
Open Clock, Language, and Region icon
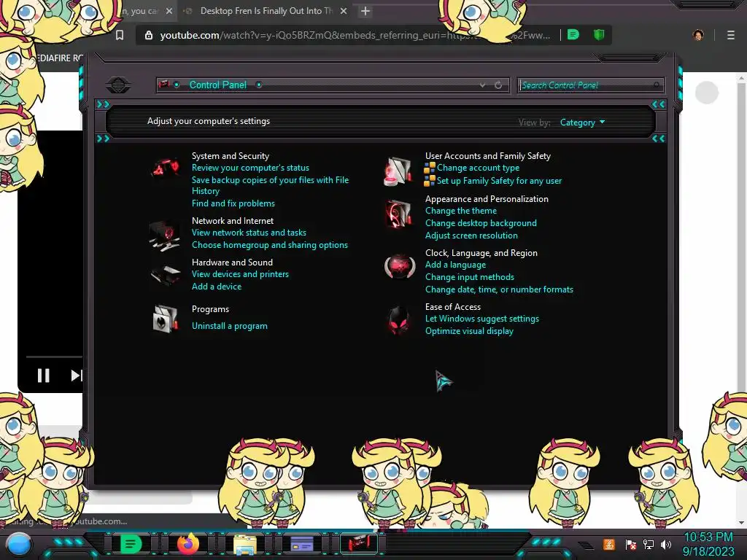tap(400, 267)
